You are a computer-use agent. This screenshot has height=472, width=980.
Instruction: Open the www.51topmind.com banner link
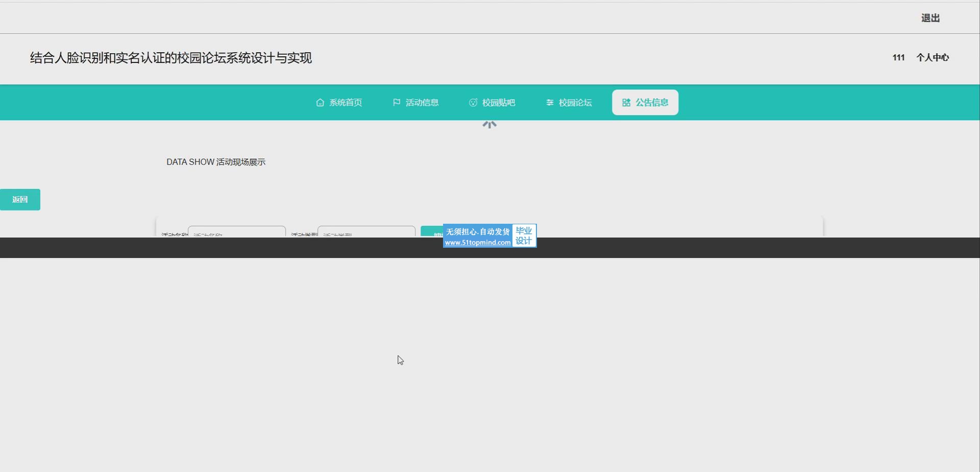click(478, 243)
